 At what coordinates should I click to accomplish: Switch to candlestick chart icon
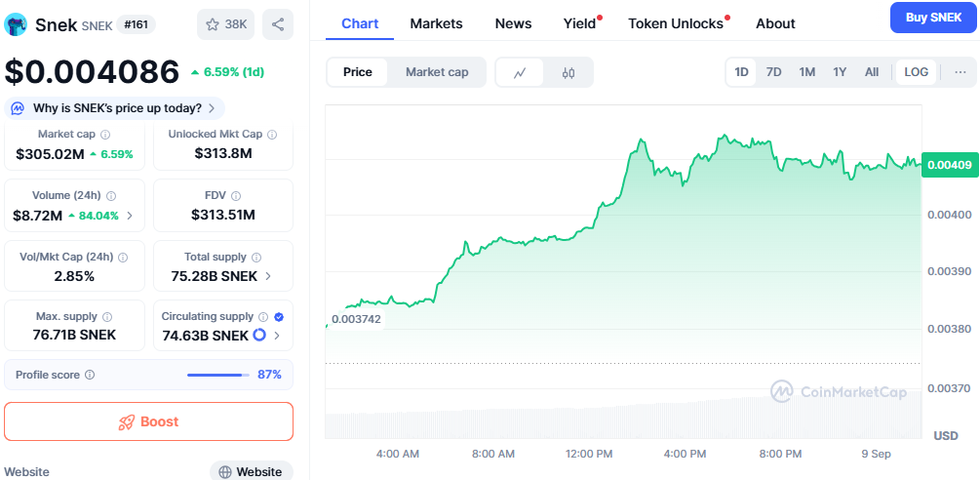pos(568,72)
